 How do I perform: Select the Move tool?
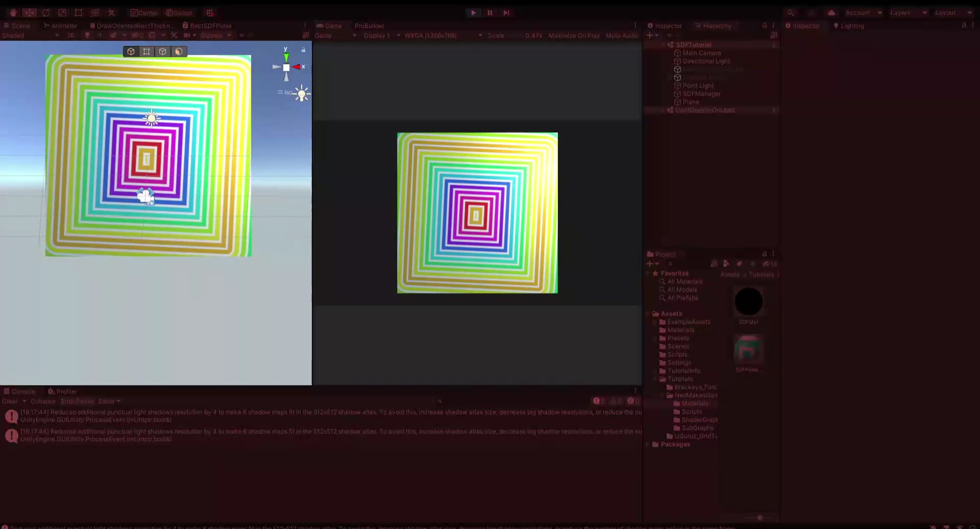tap(29, 13)
